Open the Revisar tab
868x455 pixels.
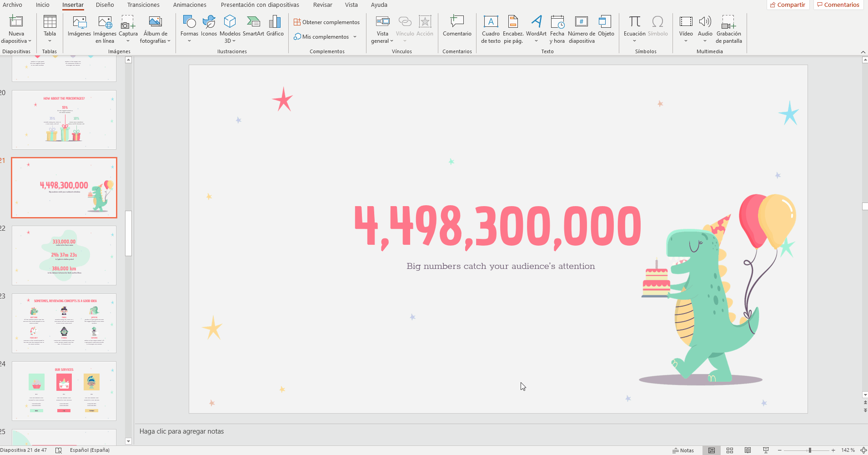coord(323,5)
